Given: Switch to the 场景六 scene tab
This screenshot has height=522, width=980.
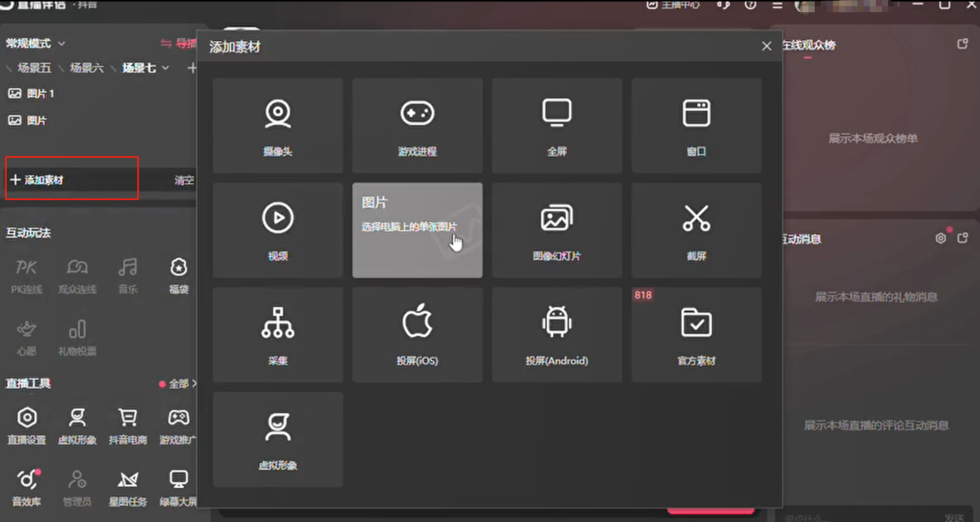Looking at the screenshot, I should coord(86,68).
